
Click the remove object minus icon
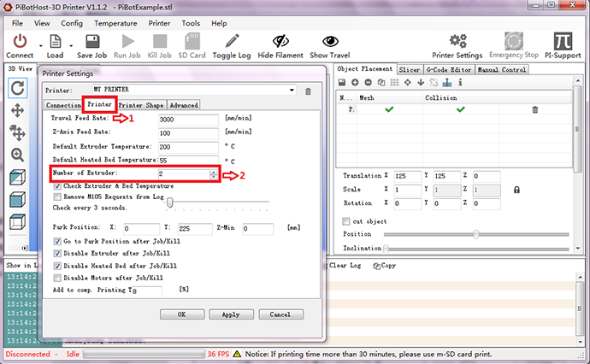368,82
